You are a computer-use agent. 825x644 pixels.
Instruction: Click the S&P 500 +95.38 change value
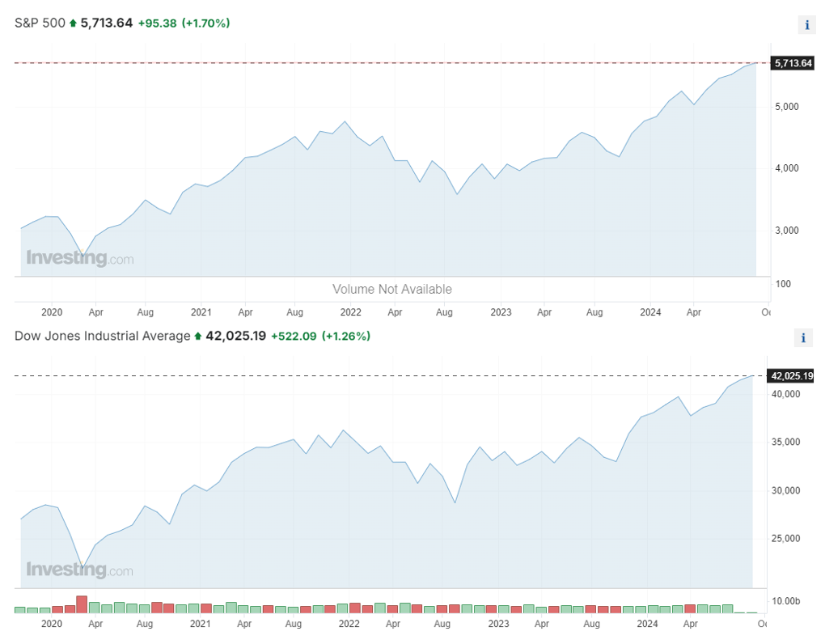click(x=158, y=23)
